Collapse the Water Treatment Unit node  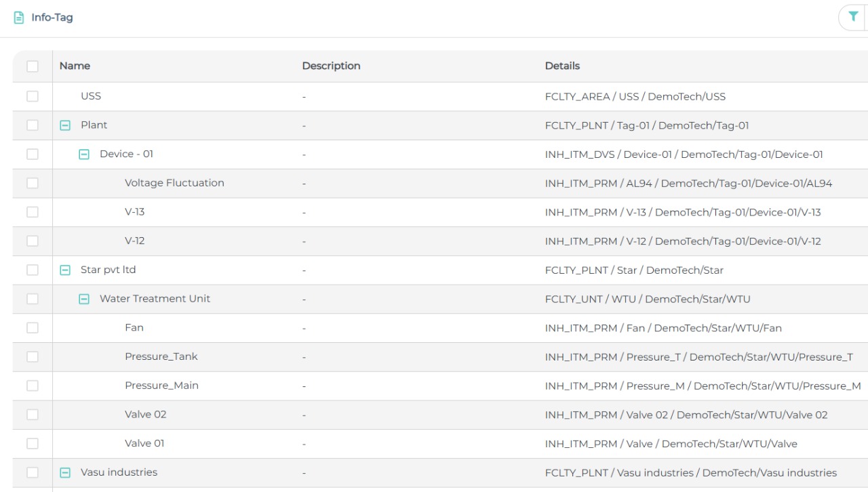coord(84,299)
